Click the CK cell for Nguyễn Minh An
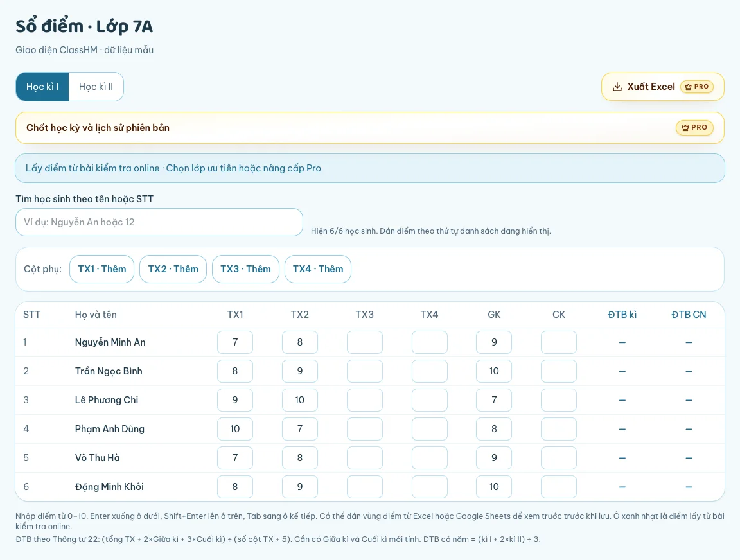740x560 pixels. tap(559, 342)
